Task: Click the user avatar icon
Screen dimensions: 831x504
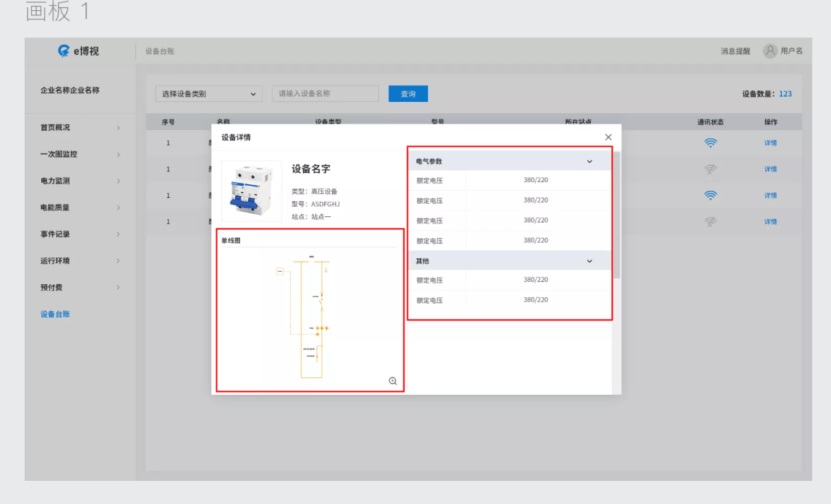Action: [771, 51]
